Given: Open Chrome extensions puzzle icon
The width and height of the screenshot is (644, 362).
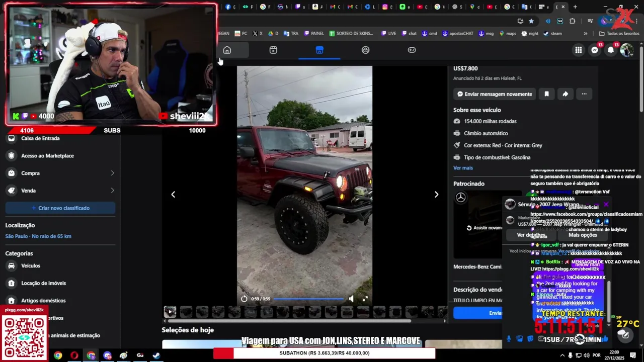Looking at the screenshot, I should (x=573, y=21).
